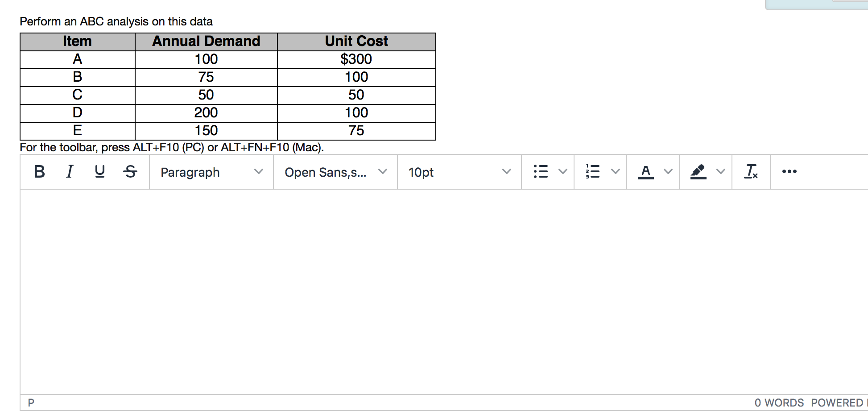Image resolution: width=868 pixels, height=415 pixels.
Task: Insert a numbered list
Action: click(x=593, y=171)
